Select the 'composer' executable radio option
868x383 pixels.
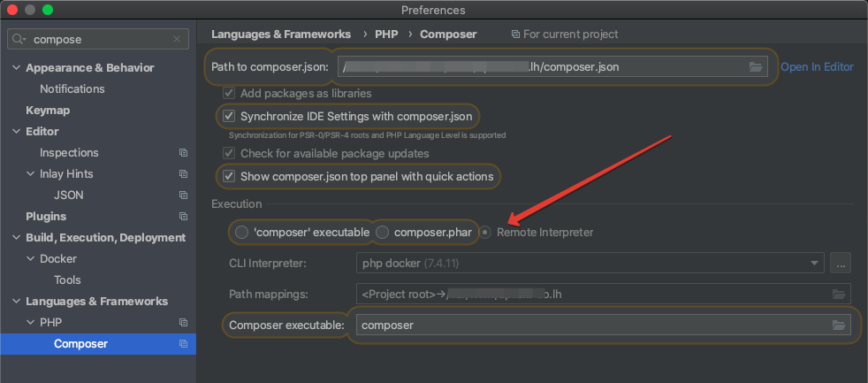point(241,233)
